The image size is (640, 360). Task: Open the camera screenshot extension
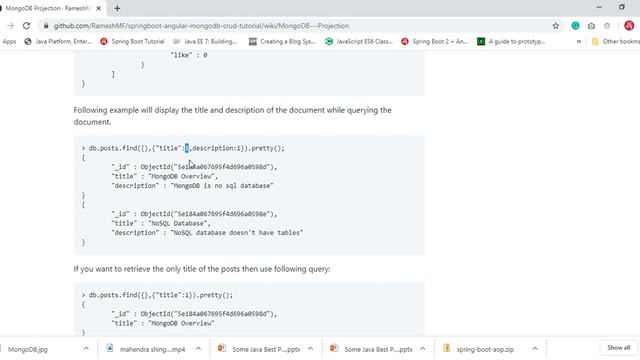click(x=591, y=26)
